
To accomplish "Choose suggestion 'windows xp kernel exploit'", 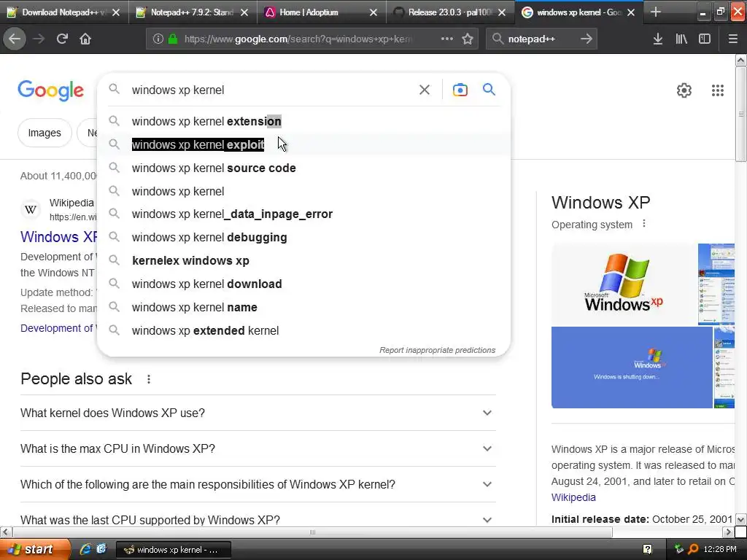I will 303,144.
